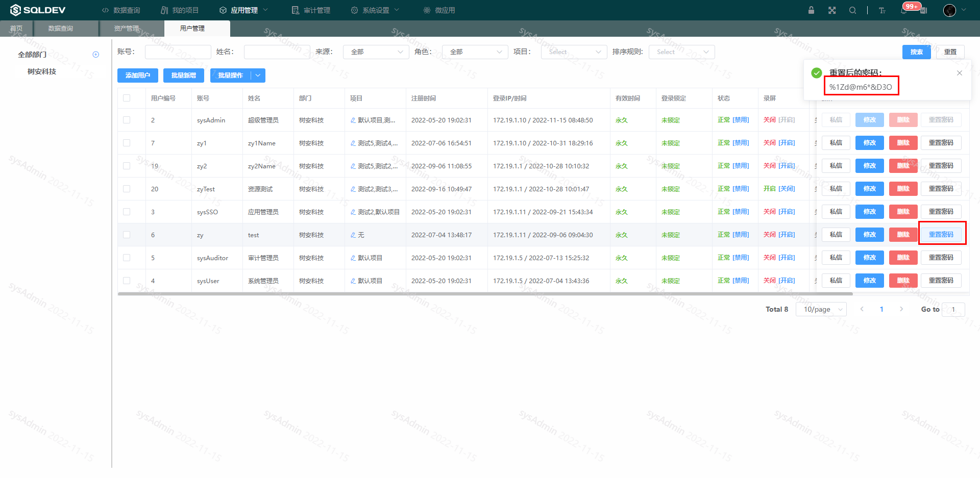Click 删除 for the zyTest row
The height and width of the screenshot is (478, 980).
pos(903,189)
